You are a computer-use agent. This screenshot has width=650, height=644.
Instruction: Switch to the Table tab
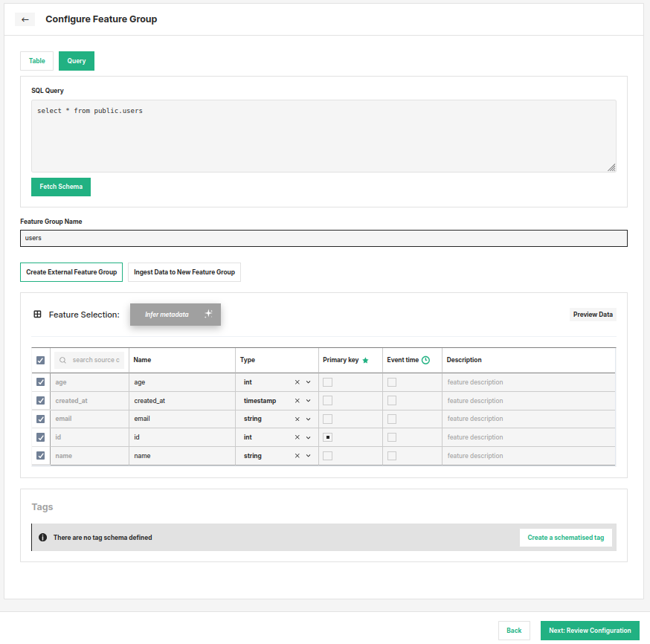tap(36, 60)
